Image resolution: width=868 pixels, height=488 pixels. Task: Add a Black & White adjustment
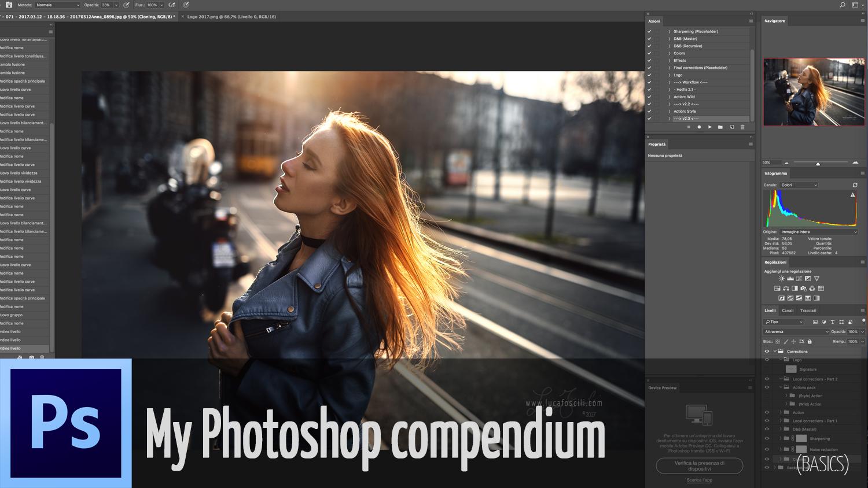click(795, 289)
